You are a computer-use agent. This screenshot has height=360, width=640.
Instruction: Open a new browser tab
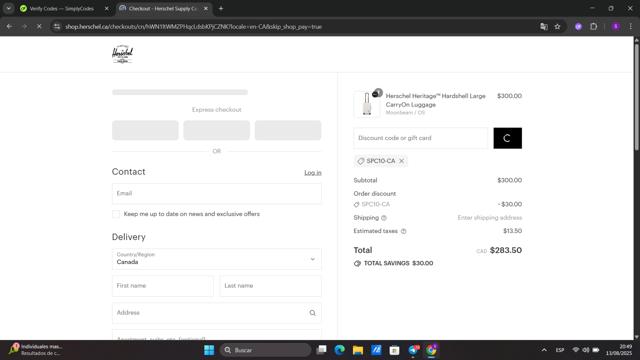pos(221,9)
